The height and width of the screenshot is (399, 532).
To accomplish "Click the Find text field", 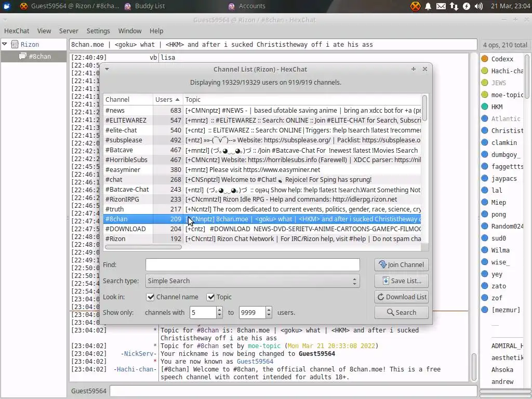I will tap(252, 264).
